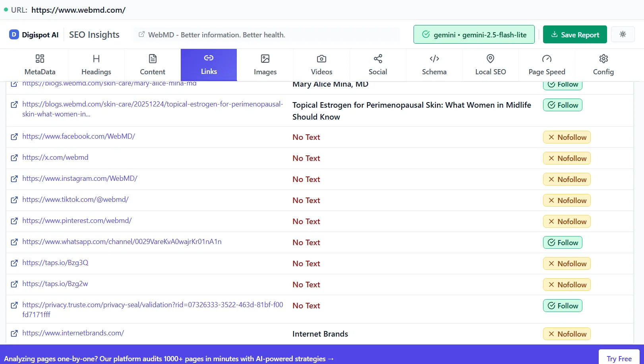
Task: Open the whatsapp.com channel link
Action: tap(122, 242)
